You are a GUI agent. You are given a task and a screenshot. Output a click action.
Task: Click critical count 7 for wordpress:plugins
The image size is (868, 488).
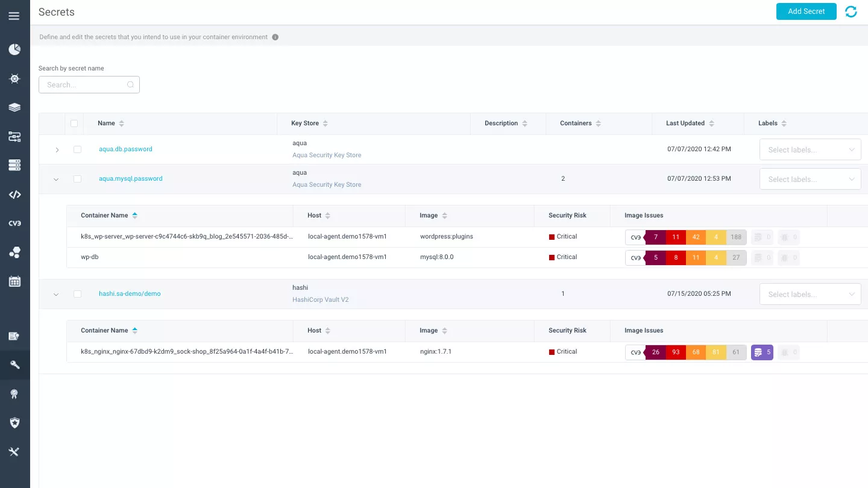pyautogui.click(x=656, y=237)
